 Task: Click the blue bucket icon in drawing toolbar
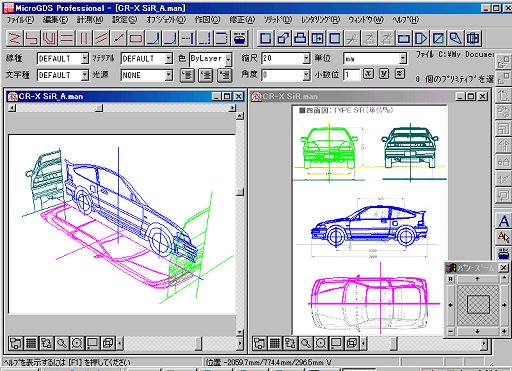point(239,38)
